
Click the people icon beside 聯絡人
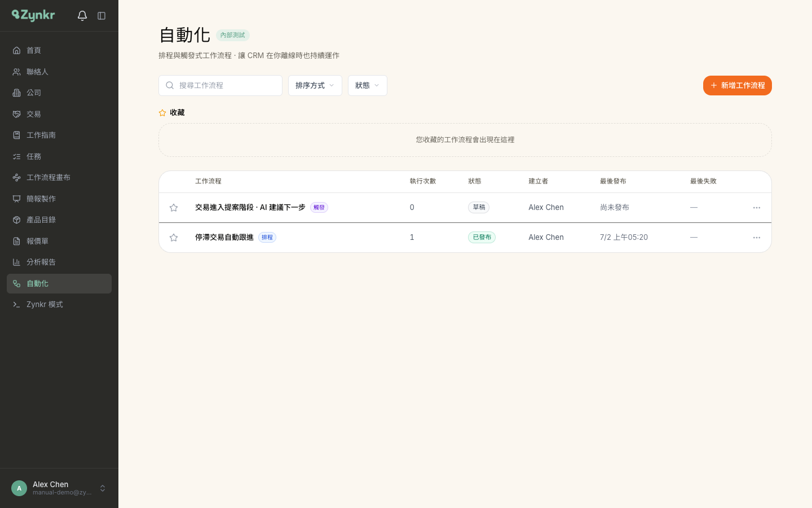(x=16, y=72)
